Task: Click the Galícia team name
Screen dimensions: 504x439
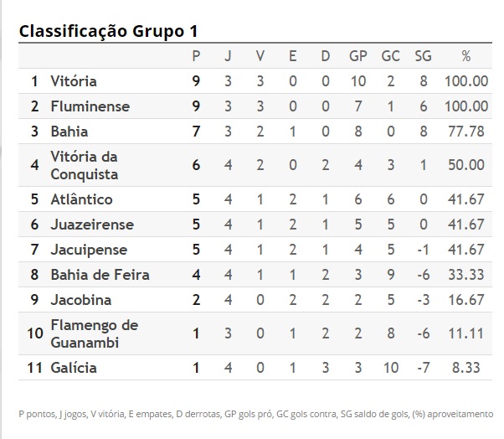Action: click(x=74, y=367)
